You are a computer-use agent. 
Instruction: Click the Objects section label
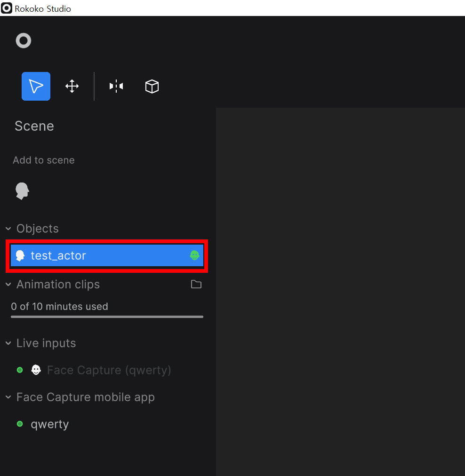click(x=37, y=229)
